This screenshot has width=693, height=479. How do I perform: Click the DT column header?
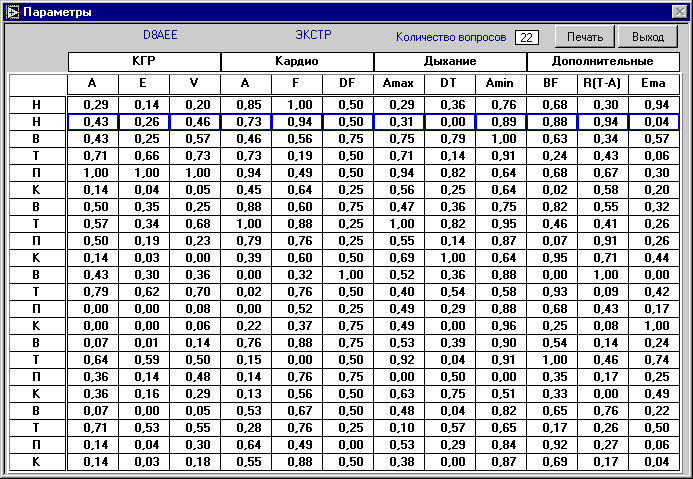[x=449, y=84]
